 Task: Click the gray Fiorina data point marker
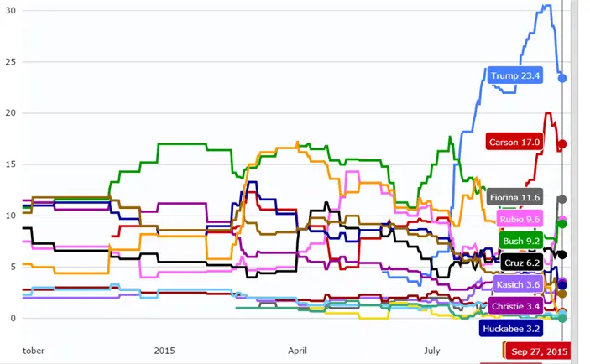click(x=562, y=199)
